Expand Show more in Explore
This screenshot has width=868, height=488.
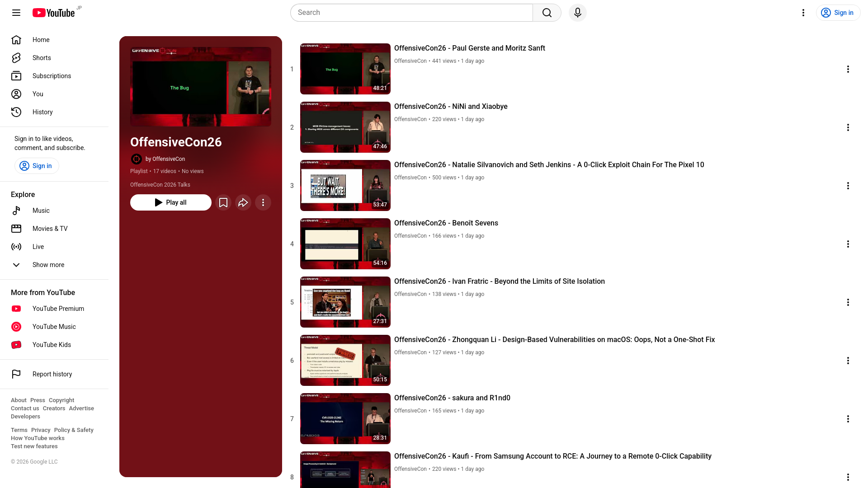click(54, 265)
